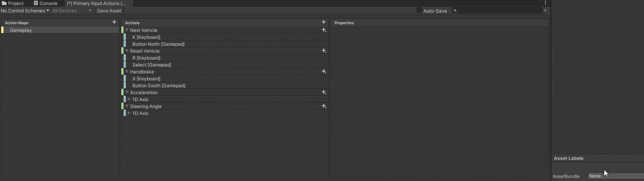Click the actions search input field
Screen dimensions: 644x181
pyautogui.click(x=499, y=11)
